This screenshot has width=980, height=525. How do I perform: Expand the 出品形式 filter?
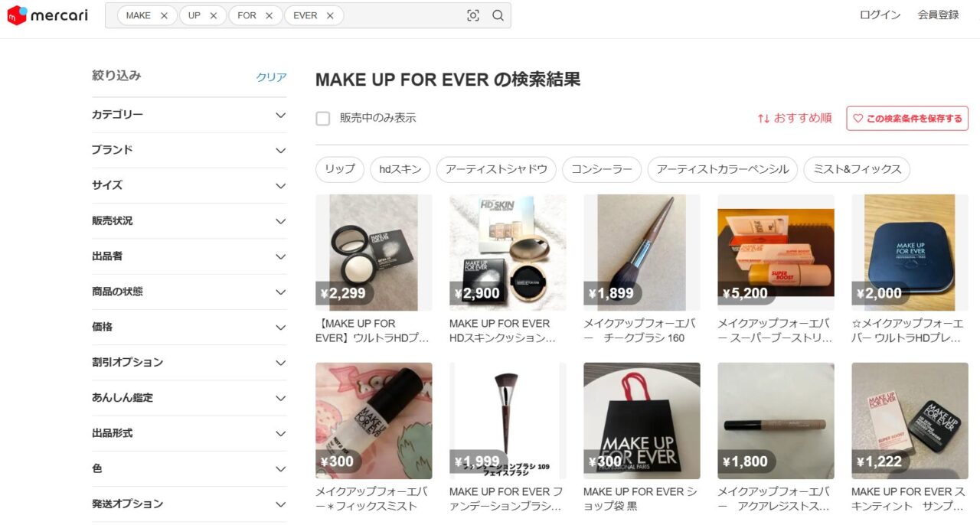189,433
